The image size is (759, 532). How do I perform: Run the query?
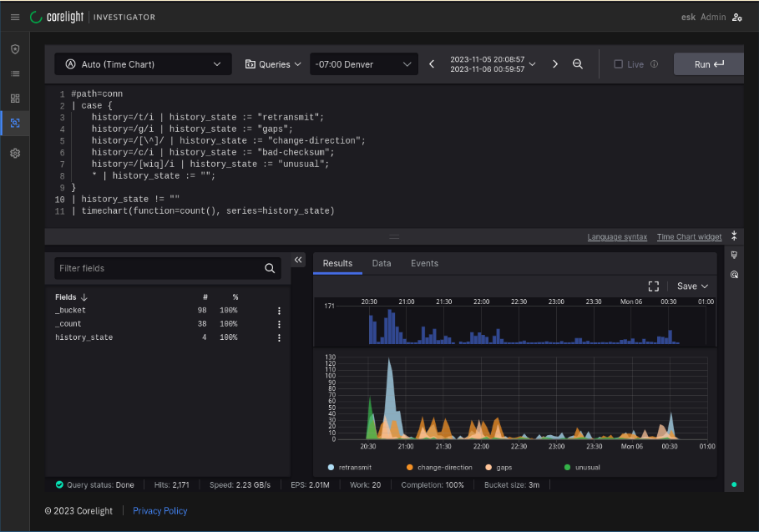point(708,64)
